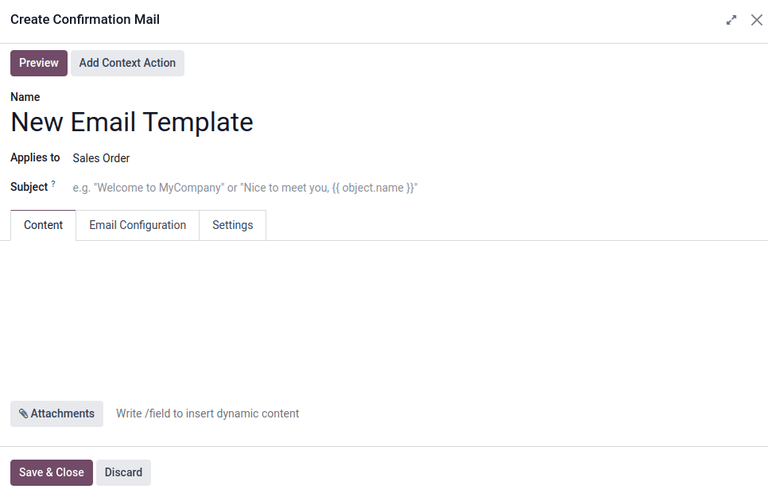Edit the New Email Template name field

(132, 122)
